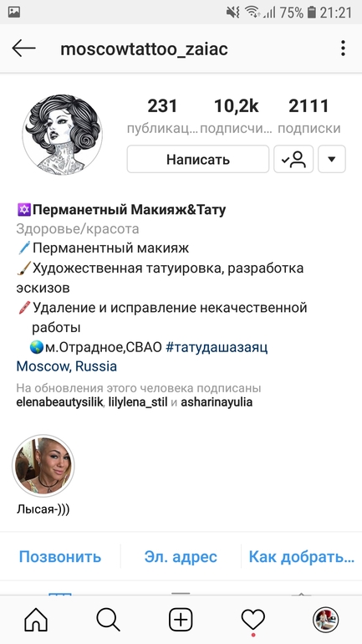Open own profile avatar in bottom bar
362x644 pixels.
tap(325, 620)
